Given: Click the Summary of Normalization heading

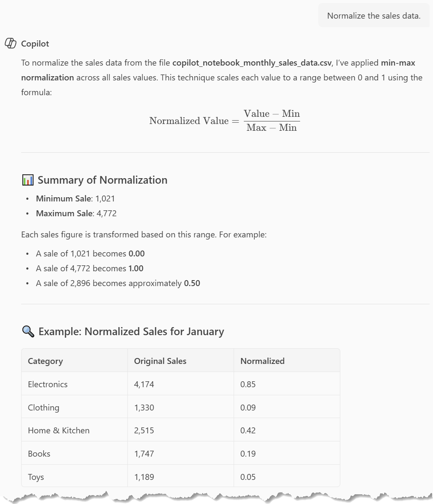Looking at the screenshot, I should click(x=102, y=180).
